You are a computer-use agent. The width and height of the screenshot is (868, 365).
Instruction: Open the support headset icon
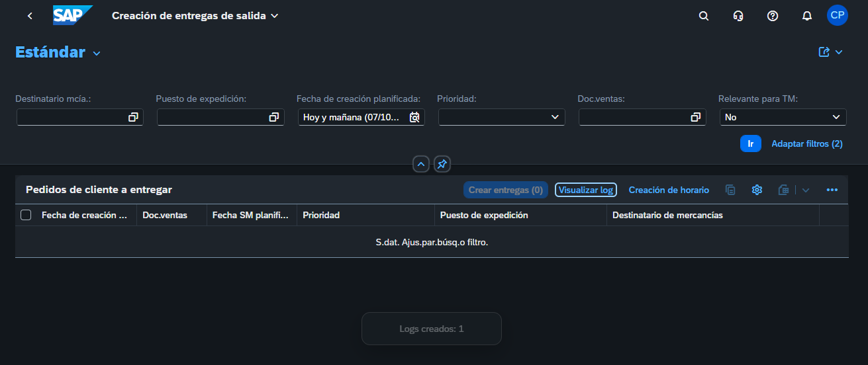(x=738, y=16)
